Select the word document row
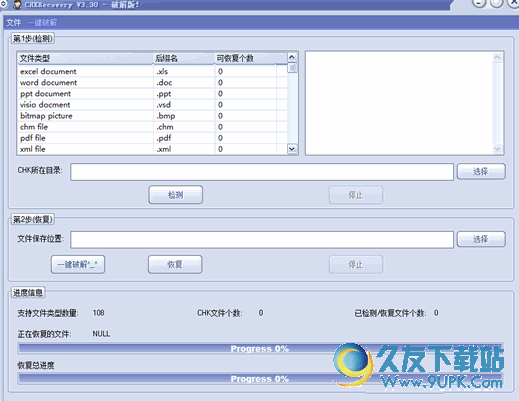The image size is (519, 401). [152, 82]
